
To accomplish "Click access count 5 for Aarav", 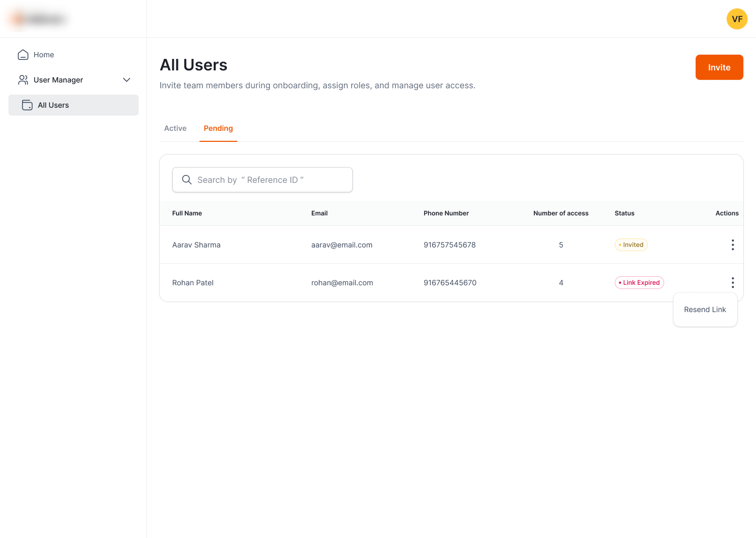I will (561, 245).
